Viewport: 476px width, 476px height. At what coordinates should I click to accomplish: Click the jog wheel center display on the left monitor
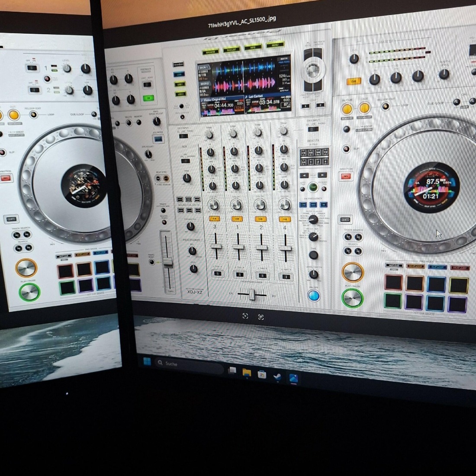[x=84, y=186]
